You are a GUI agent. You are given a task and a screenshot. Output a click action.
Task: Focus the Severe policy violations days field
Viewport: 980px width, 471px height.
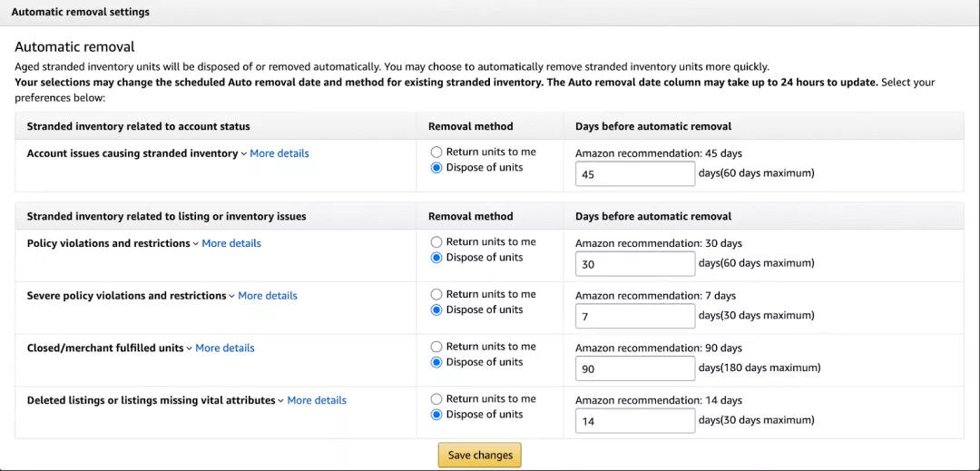coord(635,317)
